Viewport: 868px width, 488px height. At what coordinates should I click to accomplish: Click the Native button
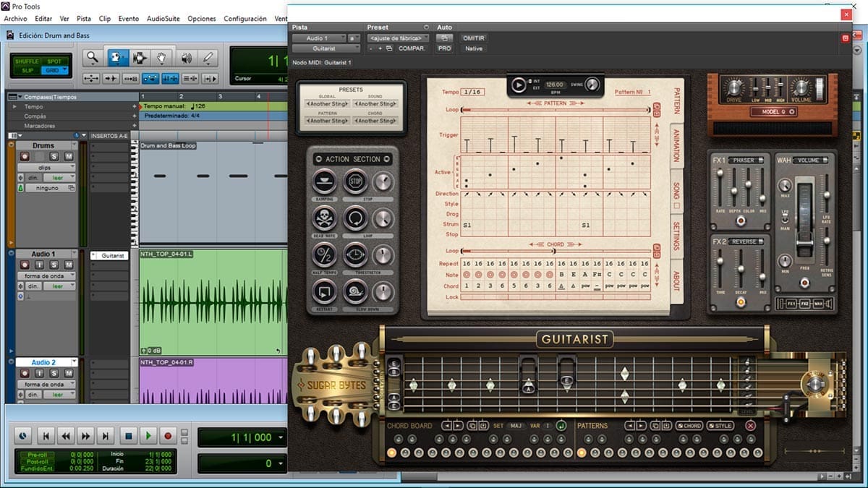[x=474, y=48]
